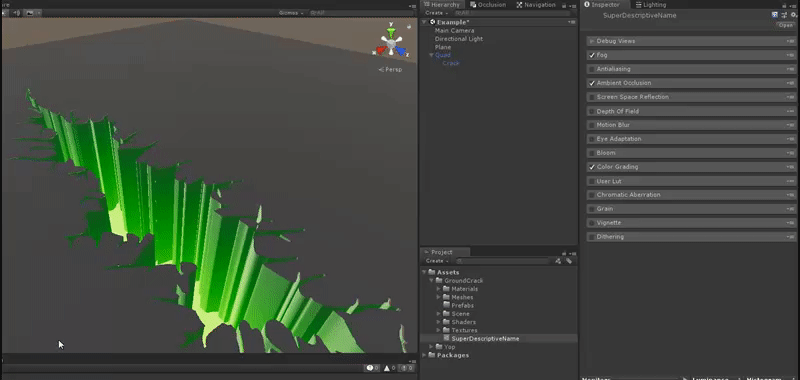This screenshot has width=800, height=380.
Task: Click the Project search by type icon
Action: tap(558, 261)
